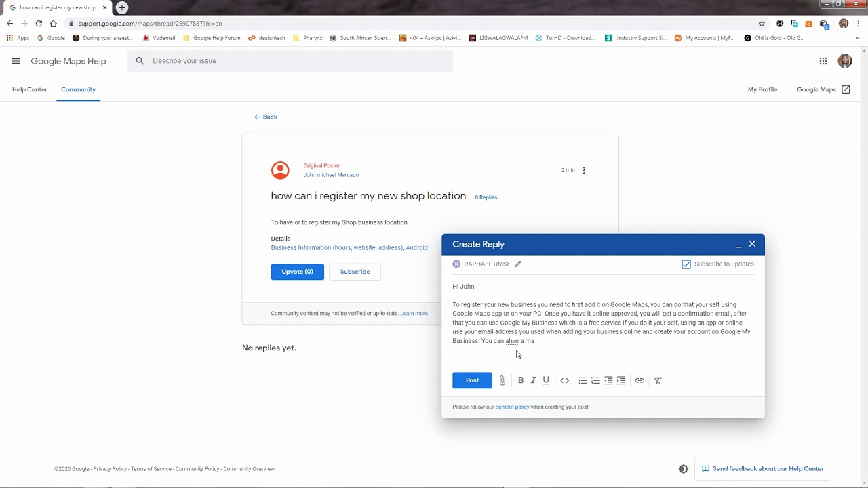Open John michael Mercado's profile

331,175
